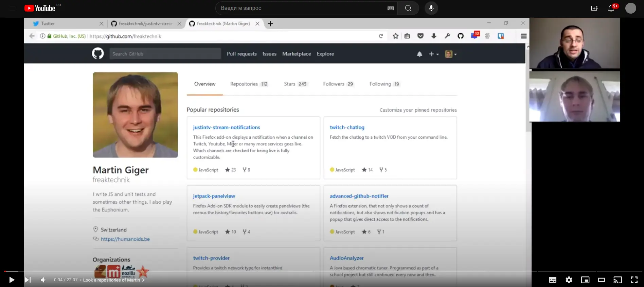
Task: Open the Create video icon
Action: click(x=595, y=8)
